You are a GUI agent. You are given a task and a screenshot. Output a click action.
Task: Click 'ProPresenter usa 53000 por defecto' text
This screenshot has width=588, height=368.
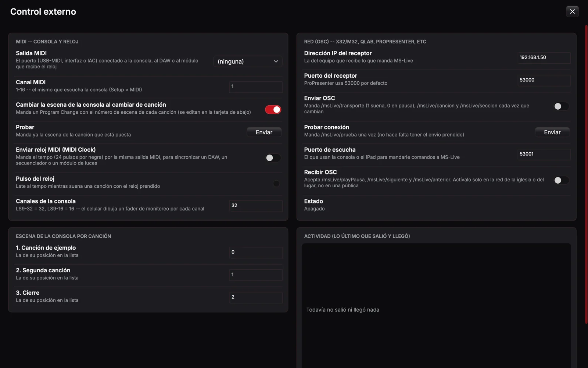(345, 83)
